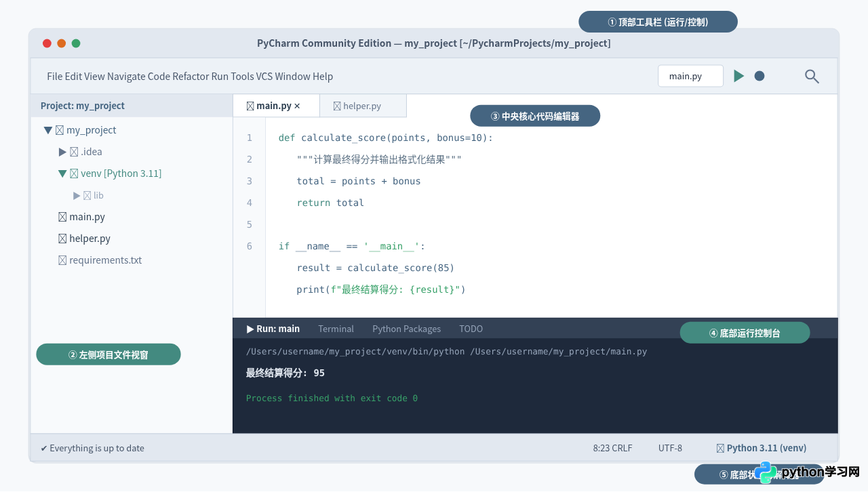Open the Help menu
The width and height of the screenshot is (868, 492).
pos(323,76)
